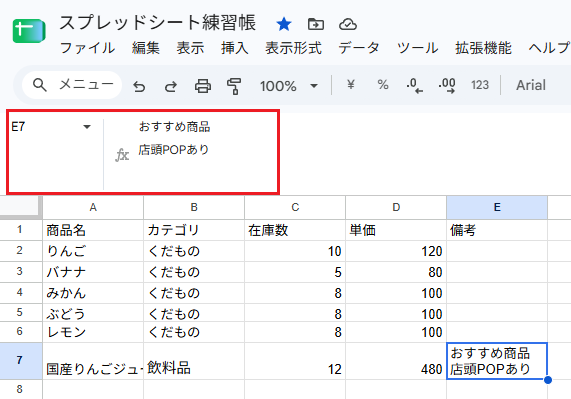Select cell レモン
Viewport: 571px width, 399px height.
[93, 332]
